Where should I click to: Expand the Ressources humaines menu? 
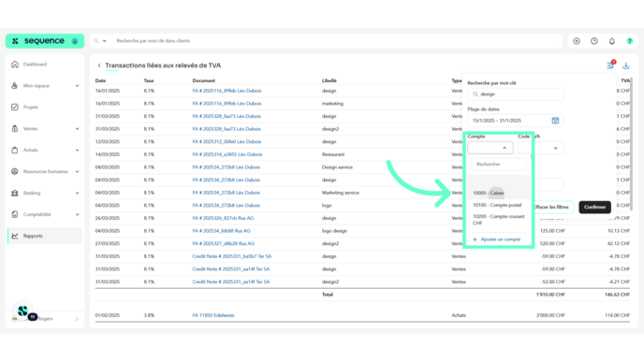(x=77, y=171)
